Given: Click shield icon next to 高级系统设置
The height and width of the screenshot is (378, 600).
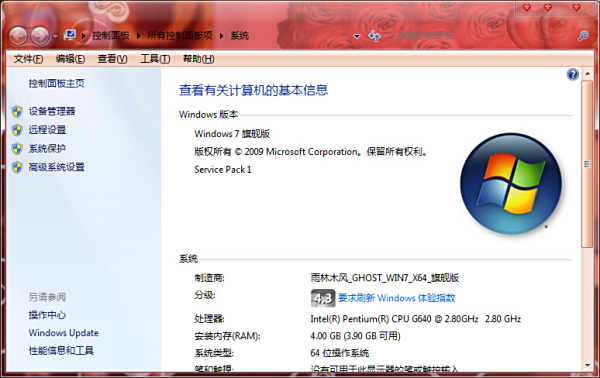Looking at the screenshot, I should tap(17, 167).
